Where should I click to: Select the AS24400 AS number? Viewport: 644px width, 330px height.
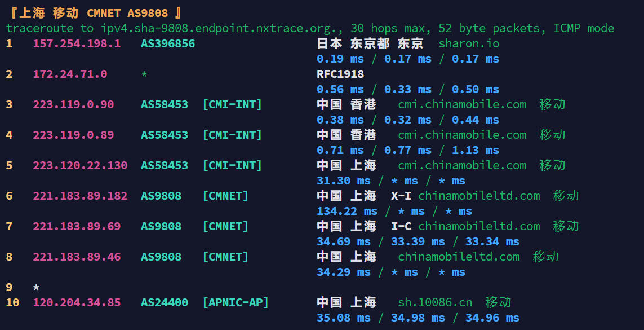[x=165, y=302]
